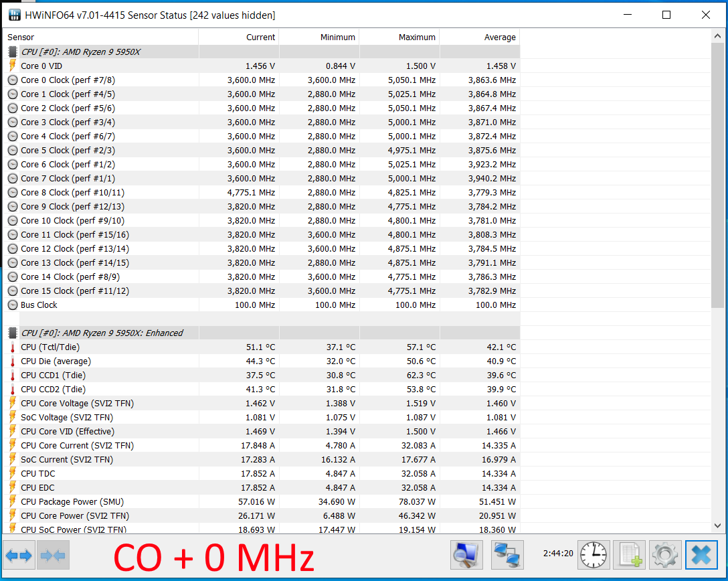
Task: Select the Core 7 Clock (perf #1/1) row
Action: [x=262, y=178]
